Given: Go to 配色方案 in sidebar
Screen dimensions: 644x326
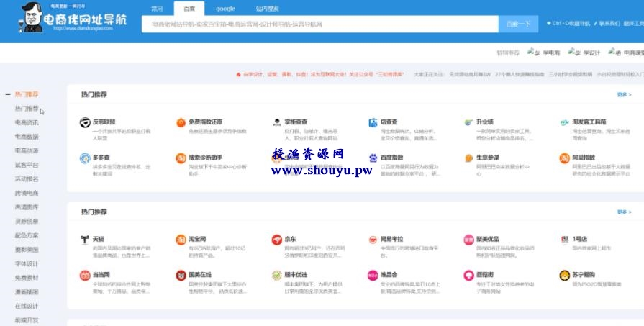Looking at the screenshot, I should click(x=27, y=235).
